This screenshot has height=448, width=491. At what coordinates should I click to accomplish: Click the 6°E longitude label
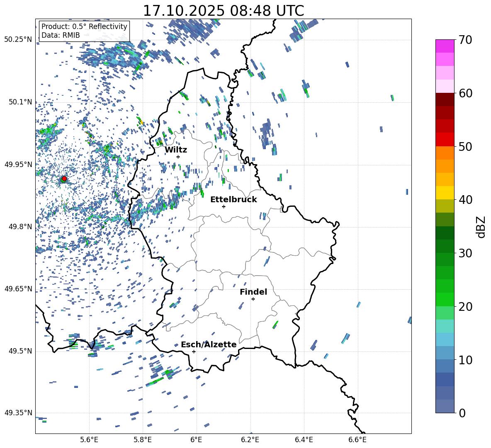point(196,440)
